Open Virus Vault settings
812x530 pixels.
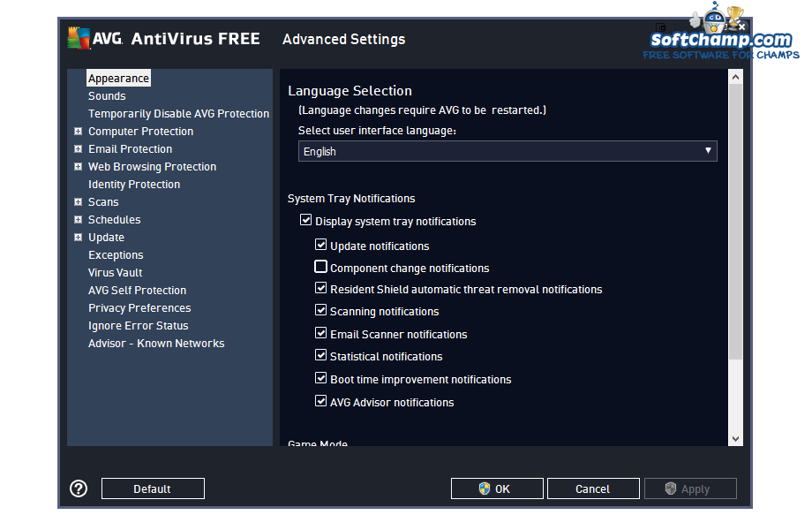[x=115, y=273]
